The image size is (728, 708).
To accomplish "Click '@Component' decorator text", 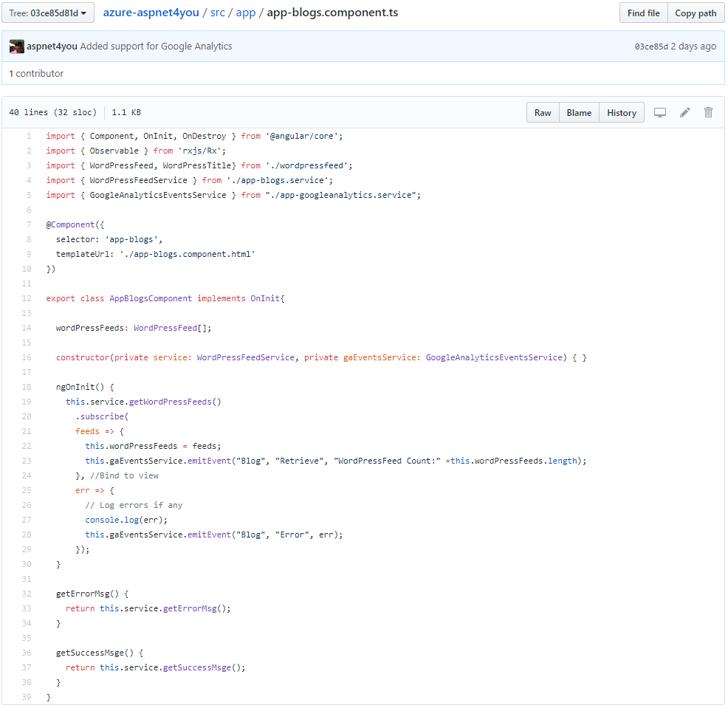I will (x=70, y=224).
